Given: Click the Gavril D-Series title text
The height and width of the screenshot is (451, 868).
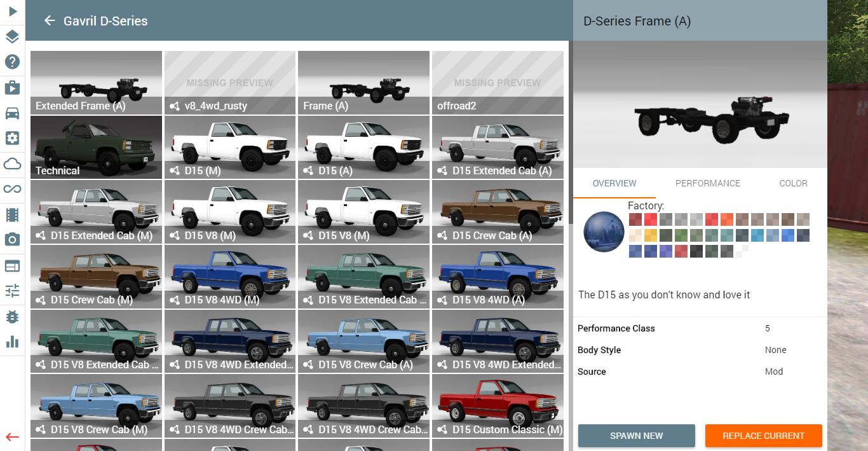Looking at the screenshot, I should point(105,21).
